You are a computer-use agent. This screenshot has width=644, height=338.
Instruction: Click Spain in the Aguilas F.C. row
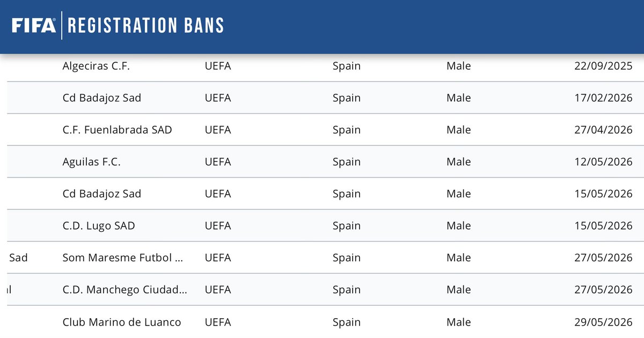pos(347,161)
